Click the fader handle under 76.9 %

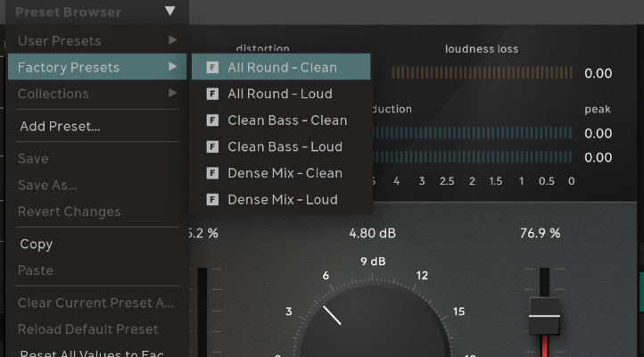pos(544,316)
